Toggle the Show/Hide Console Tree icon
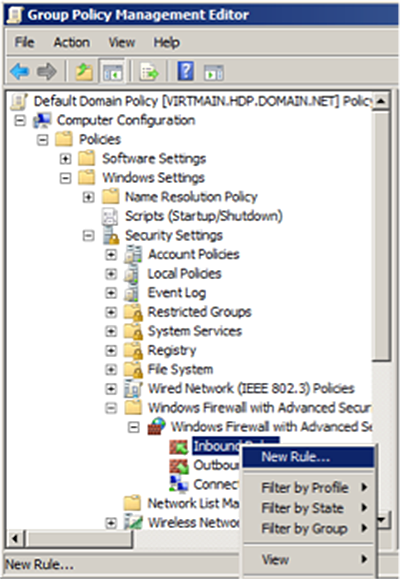This screenshot has width=400, height=579. pyautogui.click(x=113, y=72)
